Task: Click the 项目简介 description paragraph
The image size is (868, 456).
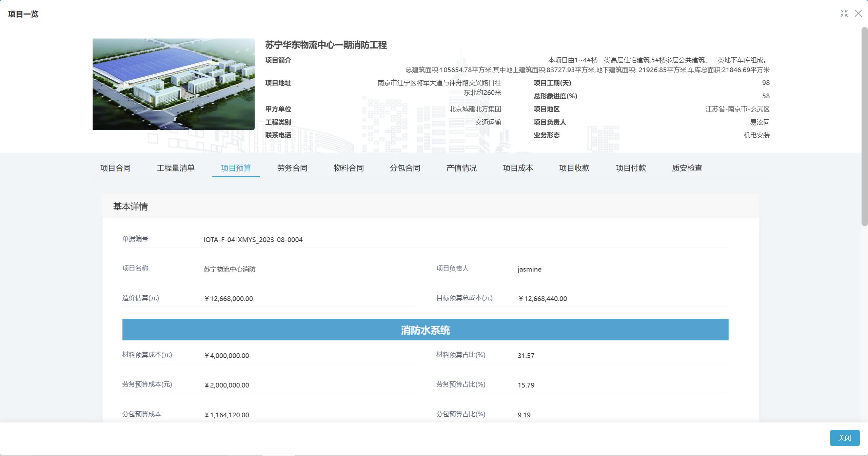Action: point(588,65)
